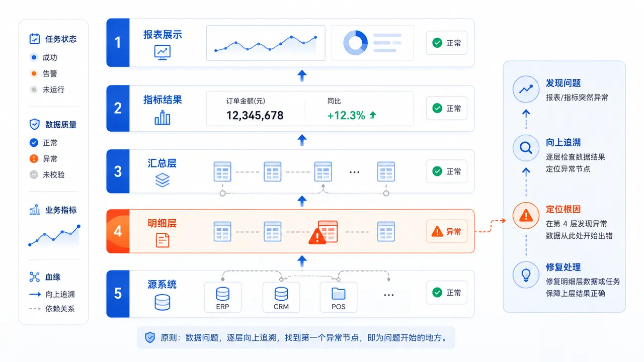Click the 指标结果 bar chart icon
Image resolution: width=644 pixels, height=362 pixels.
(163, 118)
